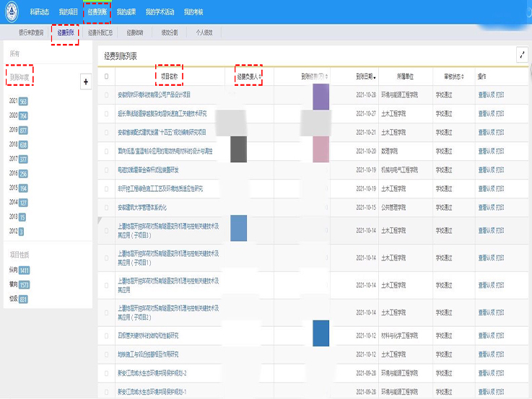Click the expand icon on 经费到账列表 panel
Screen dimensions: 532x399
522,55
